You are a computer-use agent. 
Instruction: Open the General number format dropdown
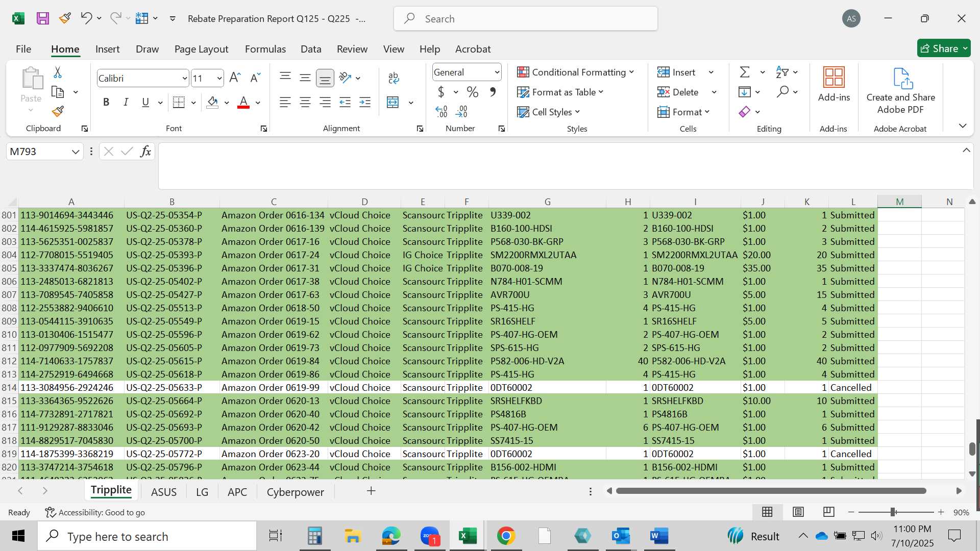click(497, 72)
